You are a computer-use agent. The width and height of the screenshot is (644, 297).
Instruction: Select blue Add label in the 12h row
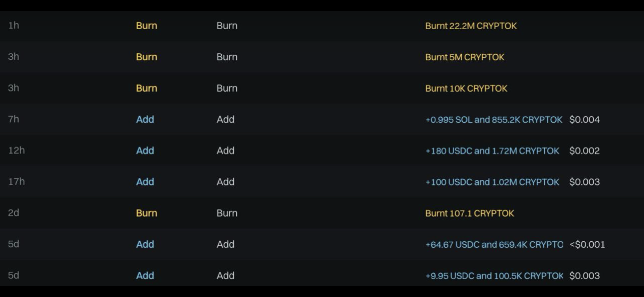click(145, 151)
